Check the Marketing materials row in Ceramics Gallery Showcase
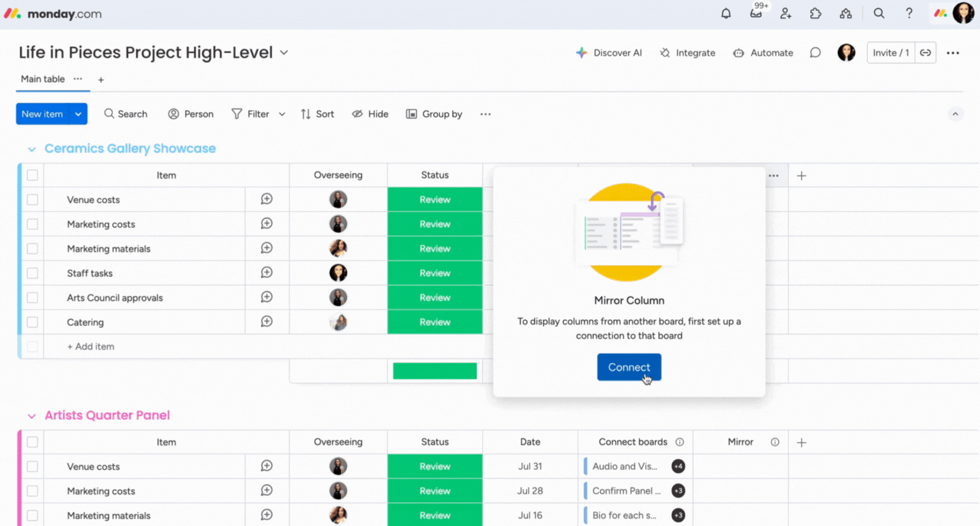The image size is (980, 526). (32, 249)
